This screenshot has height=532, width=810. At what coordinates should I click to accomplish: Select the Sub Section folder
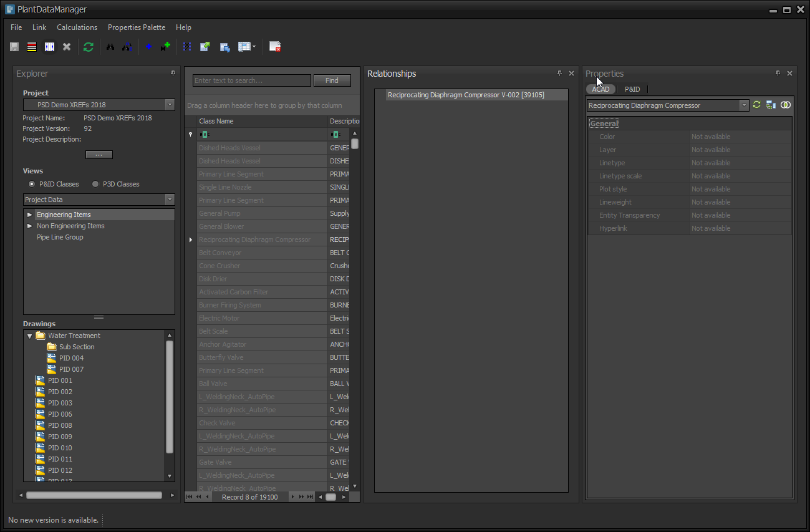tap(77, 347)
